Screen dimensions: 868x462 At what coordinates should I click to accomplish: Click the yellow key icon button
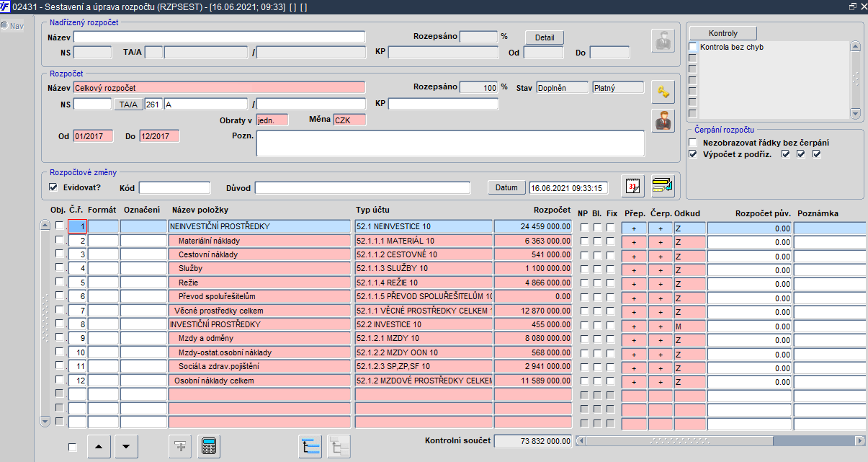[663, 92]
